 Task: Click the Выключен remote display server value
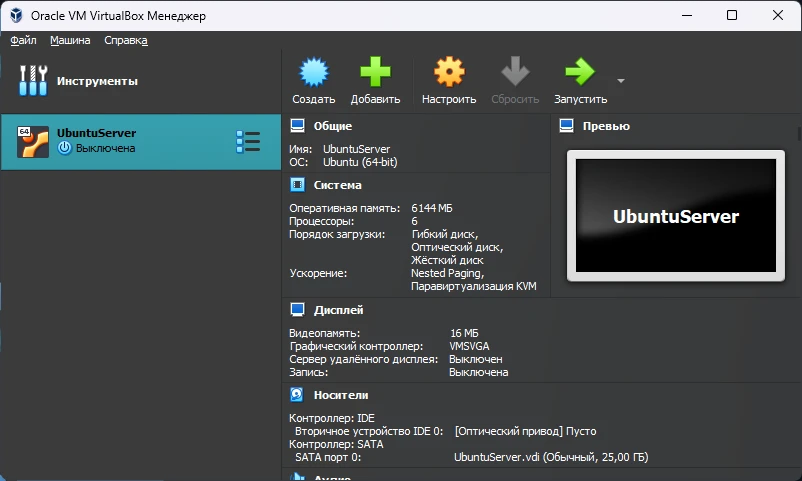[476, 359]
